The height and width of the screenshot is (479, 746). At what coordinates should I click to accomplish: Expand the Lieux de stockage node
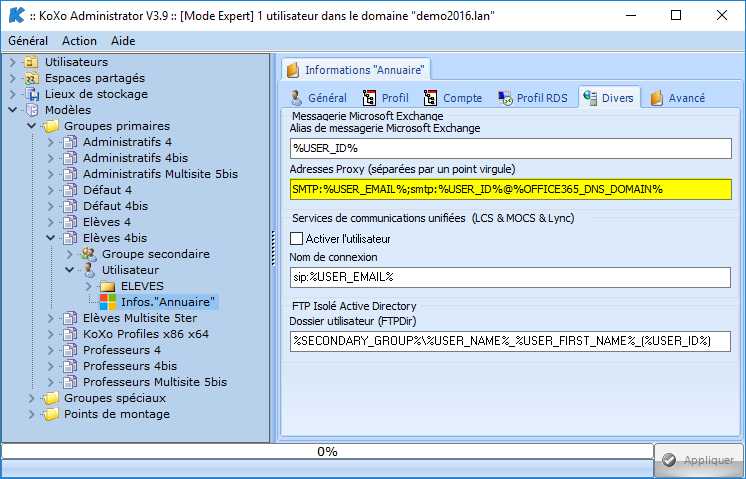click(12, 94)
